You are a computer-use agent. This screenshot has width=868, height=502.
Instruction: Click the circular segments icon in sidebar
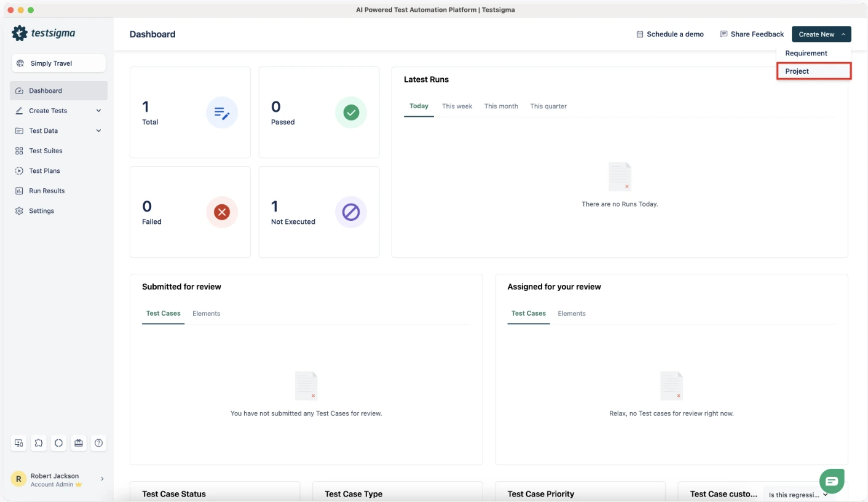(x=58, y=443)
